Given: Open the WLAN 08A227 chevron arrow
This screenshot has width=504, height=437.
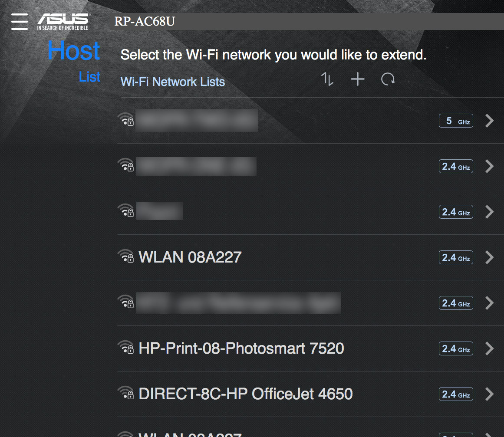Looking at the screenshot, I should (489, 257).
